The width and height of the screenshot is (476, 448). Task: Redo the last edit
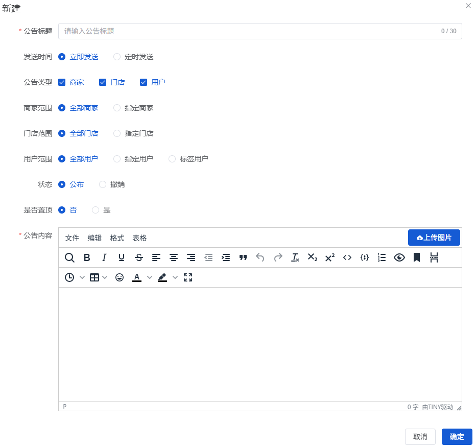(278, 257)
